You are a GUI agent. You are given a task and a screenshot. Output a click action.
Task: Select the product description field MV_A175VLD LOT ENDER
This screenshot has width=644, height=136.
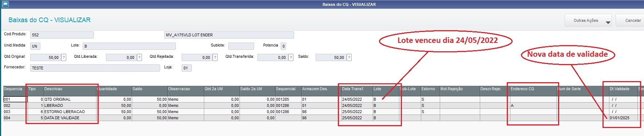pos(229,35)
